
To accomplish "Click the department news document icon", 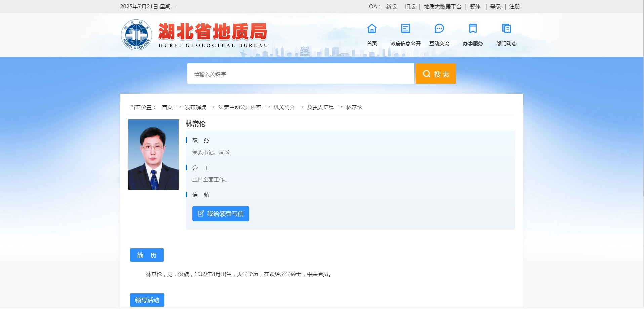I will point(506,29).
